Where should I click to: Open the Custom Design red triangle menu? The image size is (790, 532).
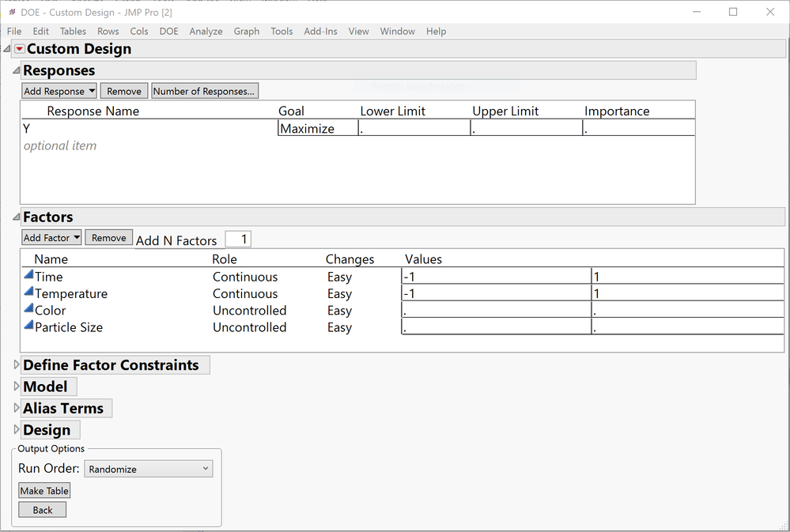20,49
